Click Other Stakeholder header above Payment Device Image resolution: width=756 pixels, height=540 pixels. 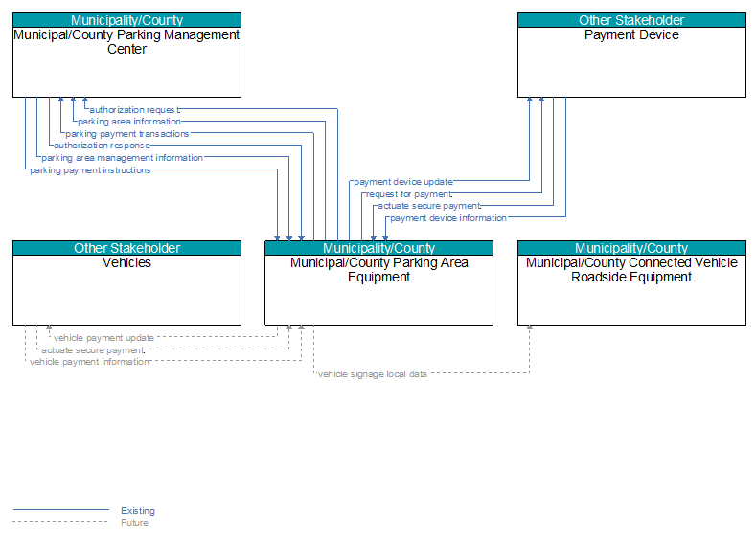click(x=631, y=20)
